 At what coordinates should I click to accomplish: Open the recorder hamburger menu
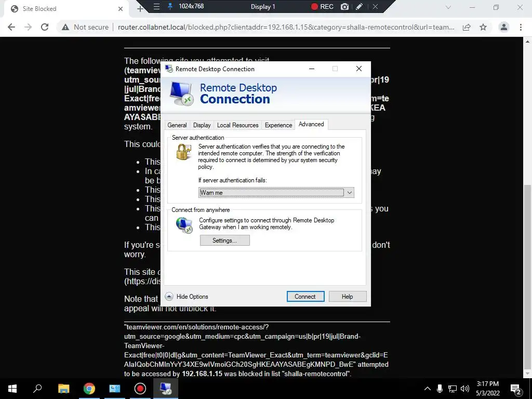pos(156,6)
